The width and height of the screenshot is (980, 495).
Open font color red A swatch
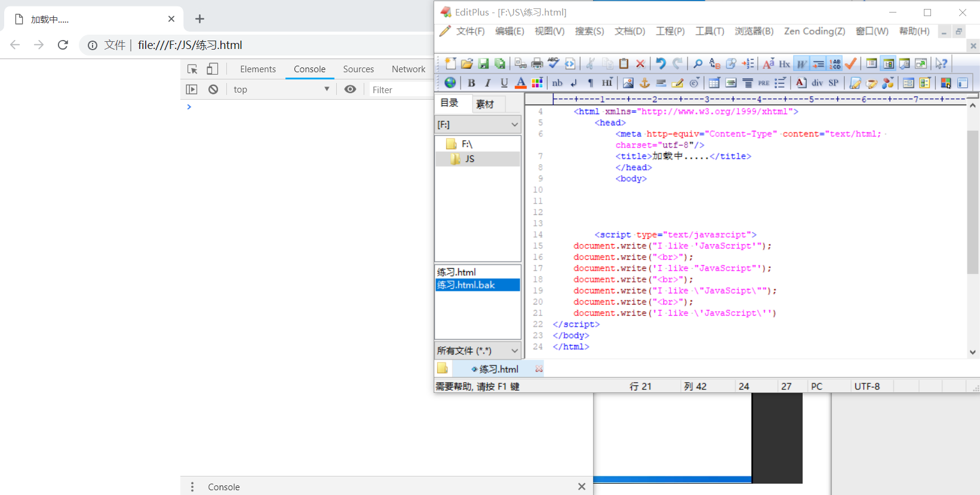(521, 82)
